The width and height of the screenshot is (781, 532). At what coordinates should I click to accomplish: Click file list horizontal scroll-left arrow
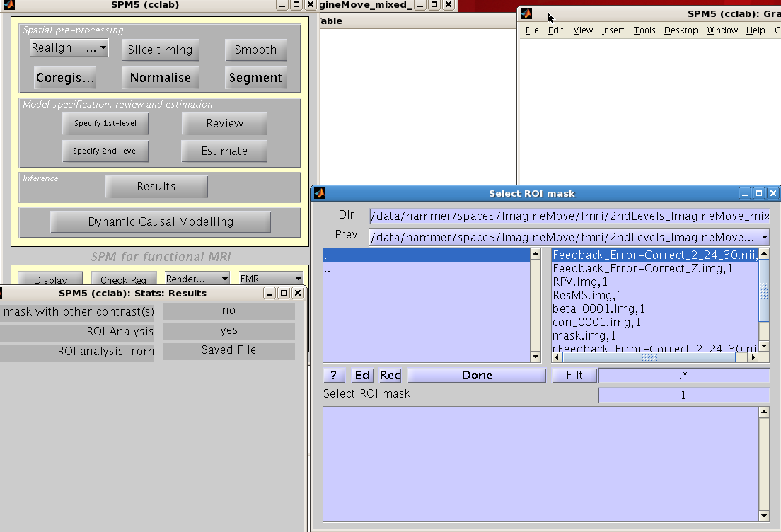point(557,357)
